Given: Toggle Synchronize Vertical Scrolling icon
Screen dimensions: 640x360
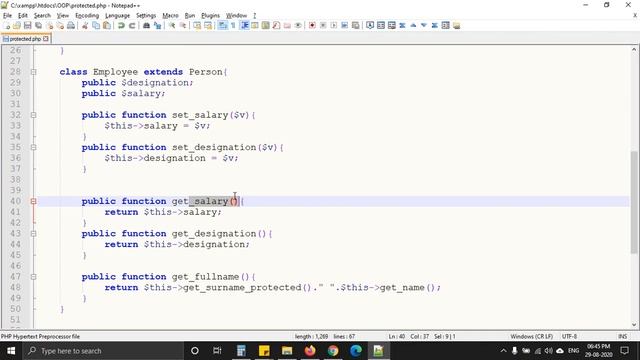Looking at the screenshot, I should pyautogui.click(x=197, y=25).
